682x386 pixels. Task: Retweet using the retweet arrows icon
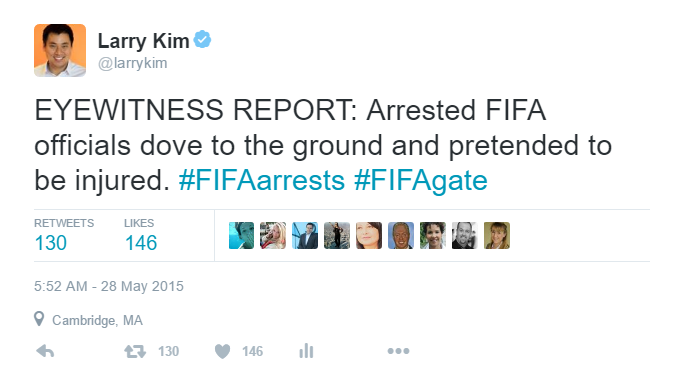point(135,351)
